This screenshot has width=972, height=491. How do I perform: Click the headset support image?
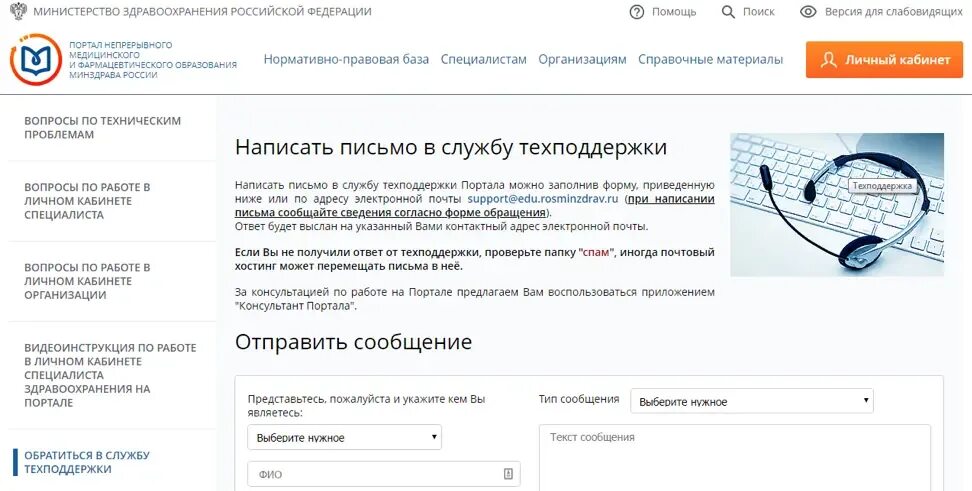pos(837,205)
